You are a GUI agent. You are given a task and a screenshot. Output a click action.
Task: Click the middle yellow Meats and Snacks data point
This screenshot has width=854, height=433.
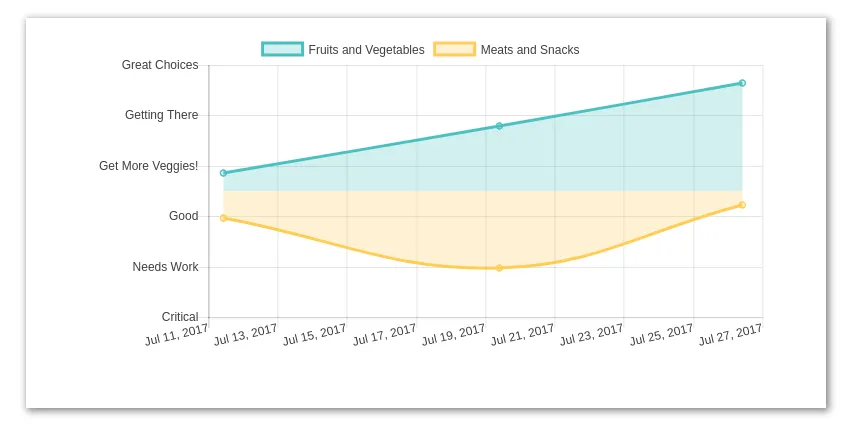point(499,268)
